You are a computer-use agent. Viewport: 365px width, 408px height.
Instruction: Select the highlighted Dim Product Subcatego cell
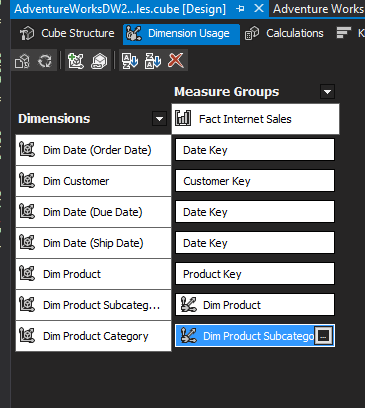pyautogui.click(x=255, y=336)
